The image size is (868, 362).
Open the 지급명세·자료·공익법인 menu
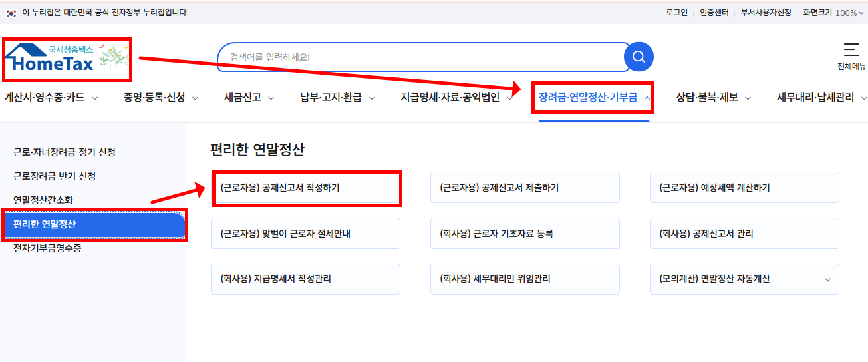pyautogui.click(x=457, y=98)
